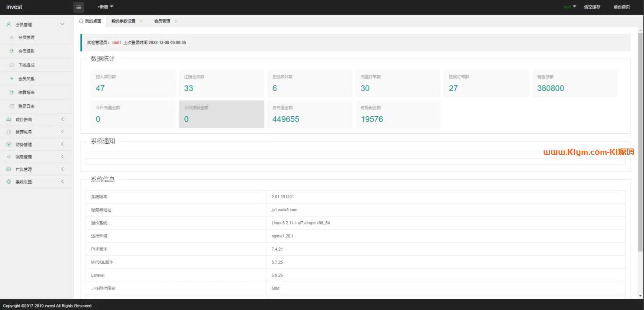Toggle the sidebar with the hamburger icon
Viewport: 644px width, 310px height.
click(x=79, y=7)
